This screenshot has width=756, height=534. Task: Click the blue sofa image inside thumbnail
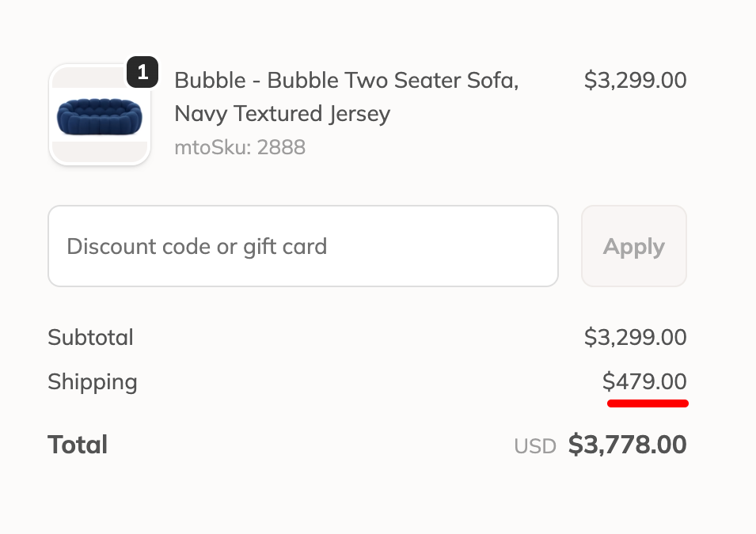point(100,117)
